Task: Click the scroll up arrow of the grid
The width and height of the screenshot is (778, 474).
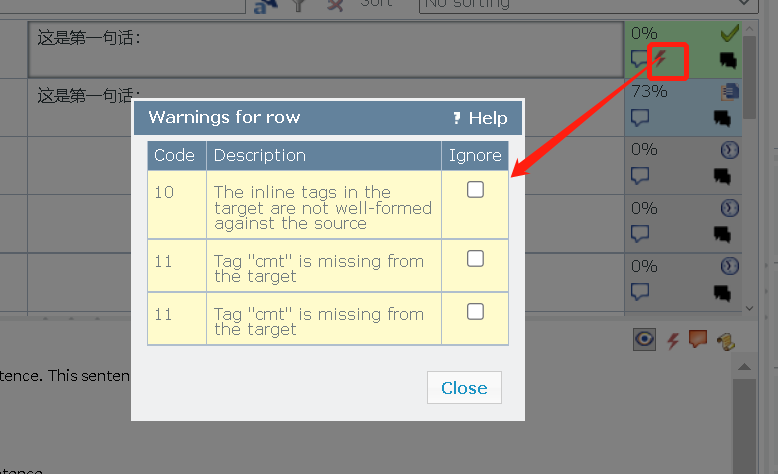Action: click(x=749, y=29)
